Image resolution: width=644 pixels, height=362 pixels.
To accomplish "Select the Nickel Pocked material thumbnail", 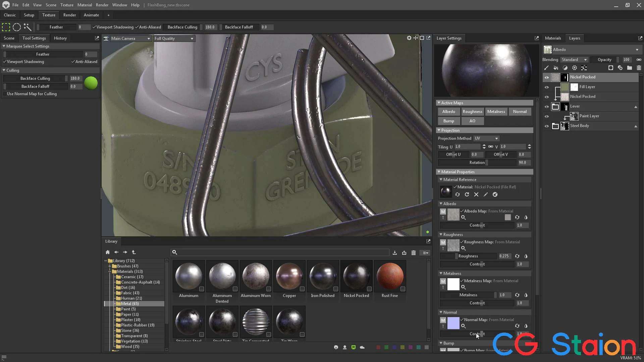I will tap(357, 276).
